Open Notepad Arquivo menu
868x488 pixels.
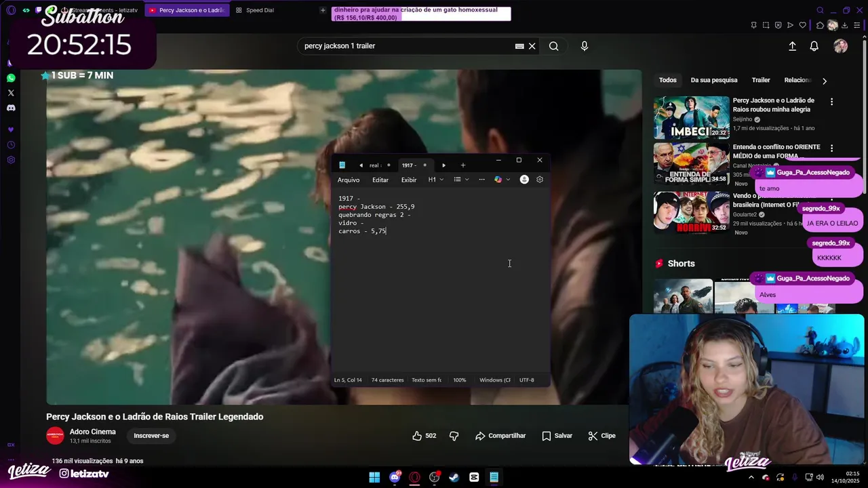click(349, 180)
